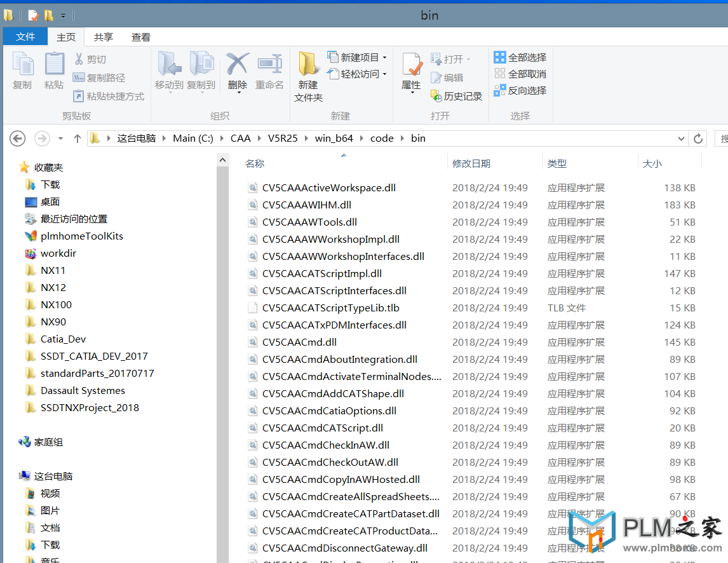728x563 pixels.
Task: Open address bar history dropdown
Action: click(681, 139)
